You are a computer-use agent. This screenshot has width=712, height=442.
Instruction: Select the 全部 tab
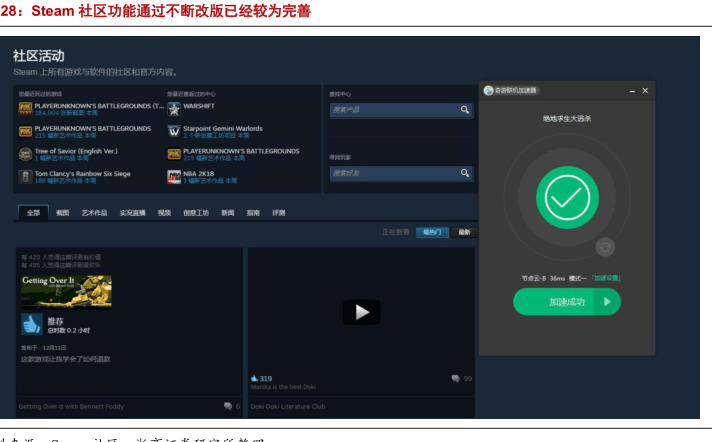pos(33,213)
